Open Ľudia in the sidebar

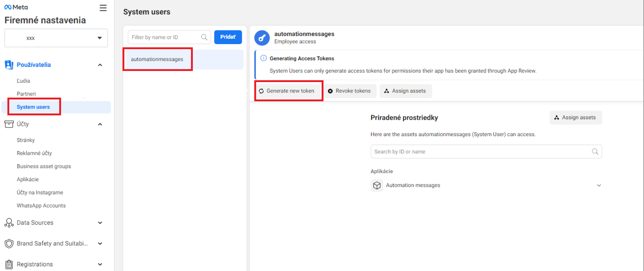pos(23,81)
